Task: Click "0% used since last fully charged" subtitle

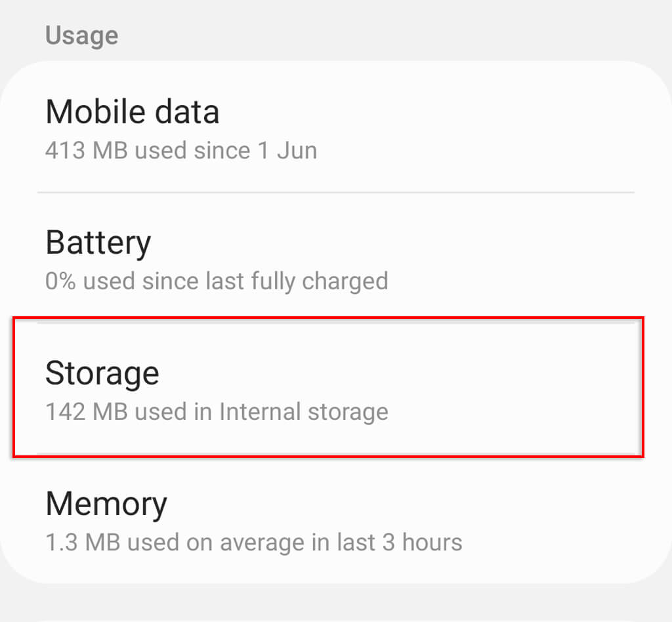Action: click(217, 281)
